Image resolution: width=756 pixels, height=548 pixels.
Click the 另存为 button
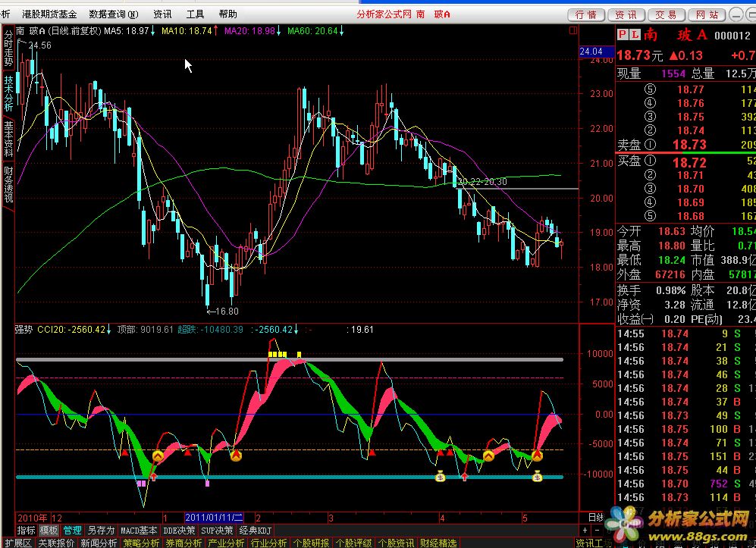pos(101,531)
